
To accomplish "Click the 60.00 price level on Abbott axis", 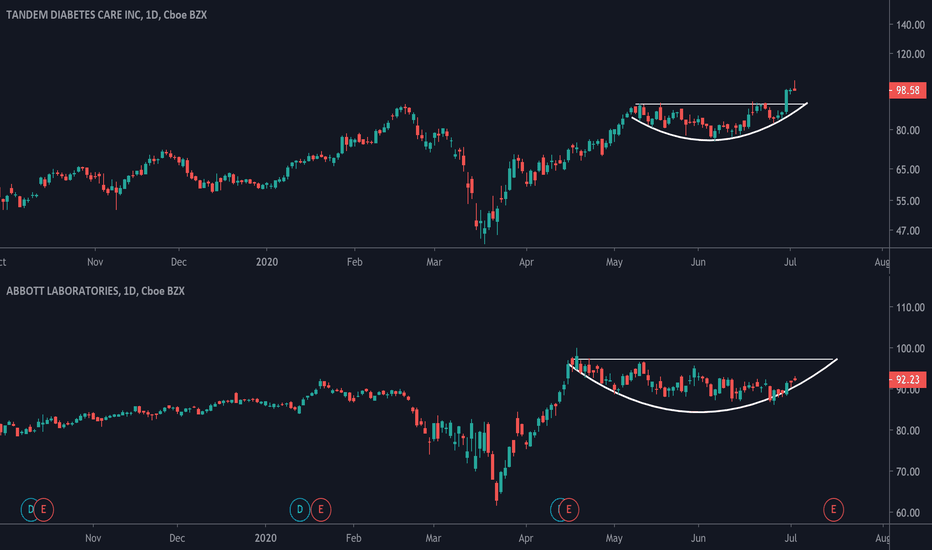I will click(908, 513).
